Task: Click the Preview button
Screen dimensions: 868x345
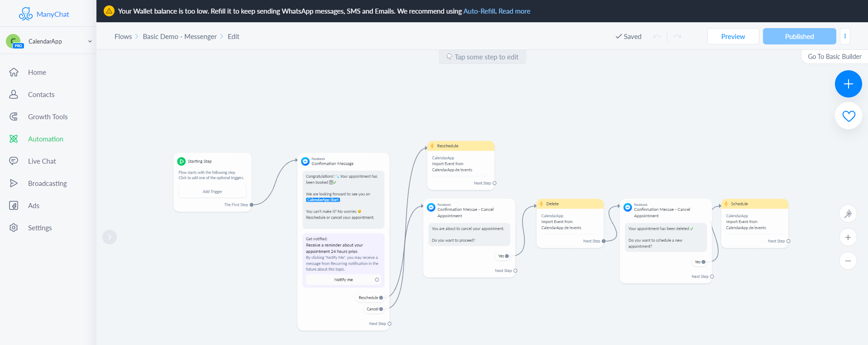Action: (733, 36)
